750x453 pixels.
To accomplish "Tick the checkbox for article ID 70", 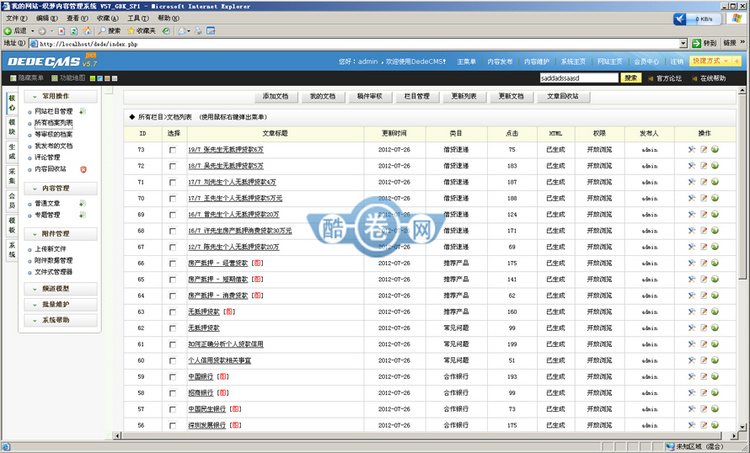I will (x=172, y=198).
